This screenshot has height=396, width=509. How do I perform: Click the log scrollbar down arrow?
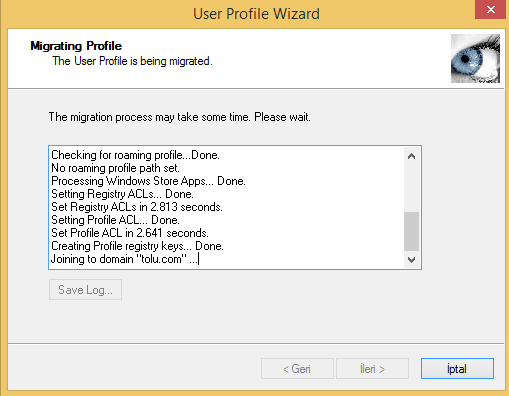point(411,259)
